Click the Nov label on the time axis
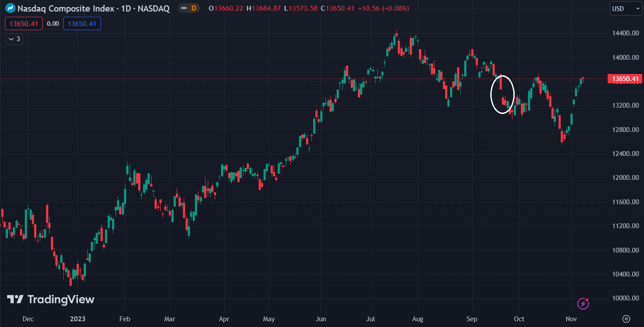The height and width of the screenshot is (327, 644). click(571, 319)
